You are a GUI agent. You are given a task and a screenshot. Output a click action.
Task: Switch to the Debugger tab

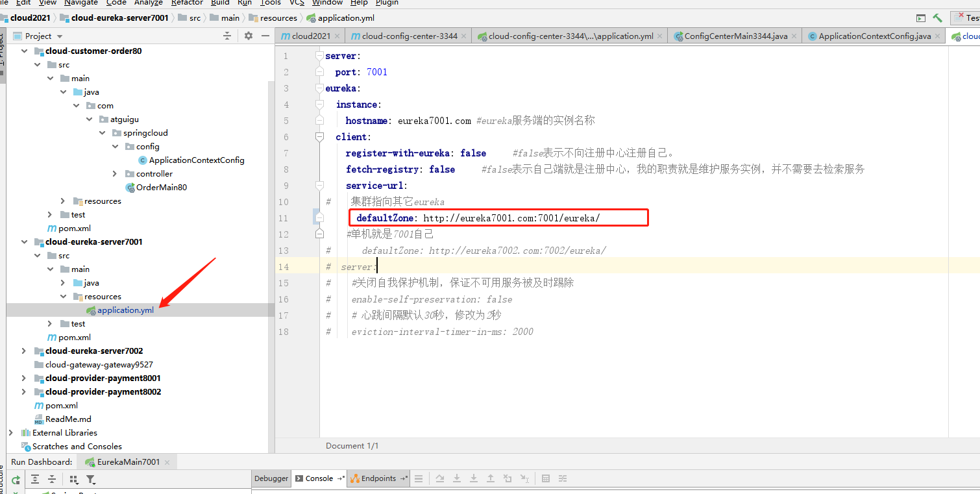(271, 478)
